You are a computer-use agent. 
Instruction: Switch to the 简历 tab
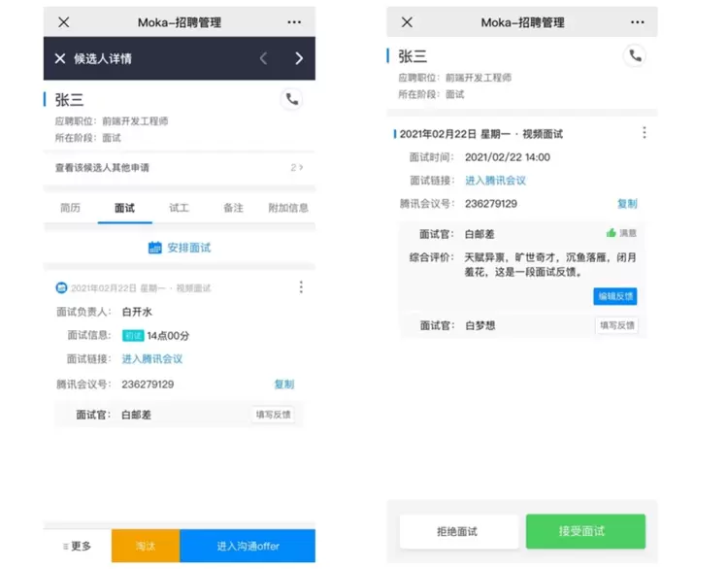point(70,208)
